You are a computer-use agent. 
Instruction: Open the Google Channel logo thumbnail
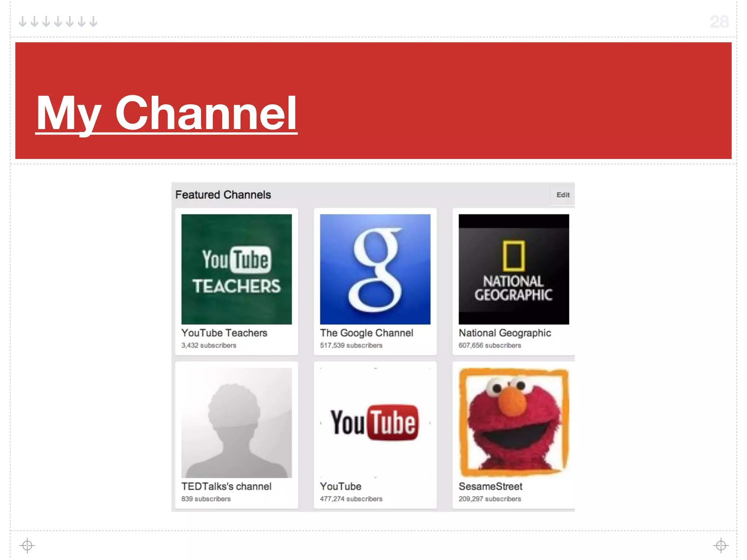(375, 269)
